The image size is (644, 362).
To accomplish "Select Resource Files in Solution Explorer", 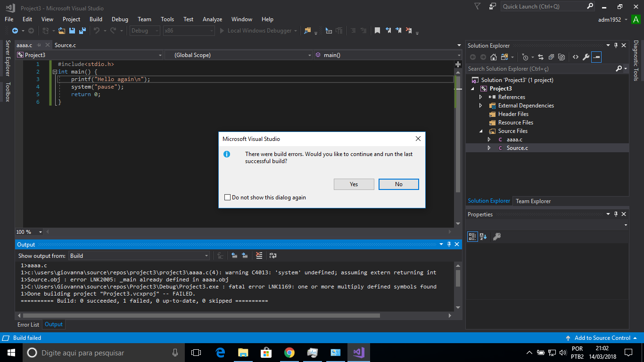I will click(515, 123).
